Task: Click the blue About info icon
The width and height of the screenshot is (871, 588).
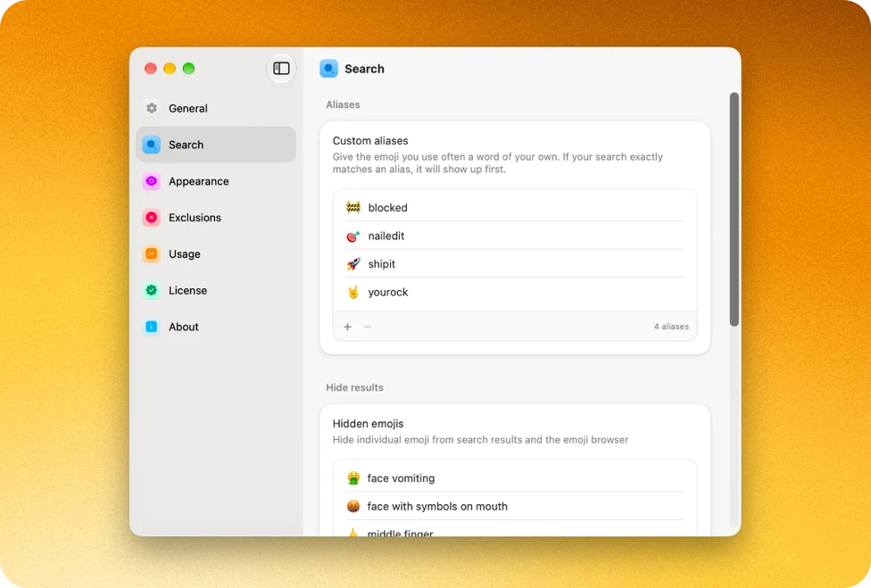Action: [x=152, y=327]
